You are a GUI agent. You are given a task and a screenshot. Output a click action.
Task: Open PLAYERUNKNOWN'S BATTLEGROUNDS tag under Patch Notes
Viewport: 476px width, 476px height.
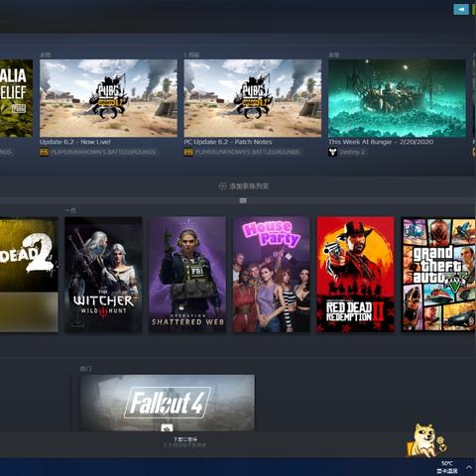[x=248, y=153]
